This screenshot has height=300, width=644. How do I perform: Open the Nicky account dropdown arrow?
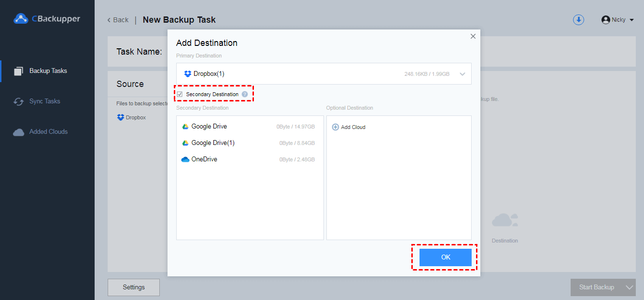tap(631, 20)
